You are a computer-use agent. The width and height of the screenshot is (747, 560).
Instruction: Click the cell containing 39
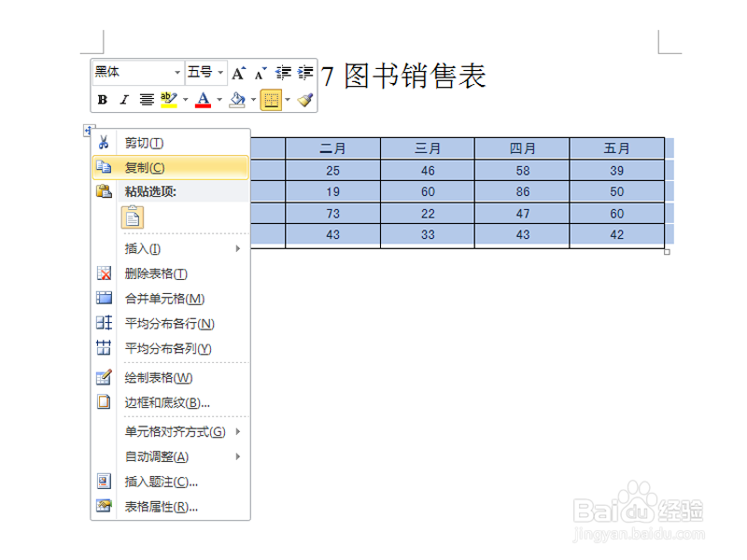[617, 171]
